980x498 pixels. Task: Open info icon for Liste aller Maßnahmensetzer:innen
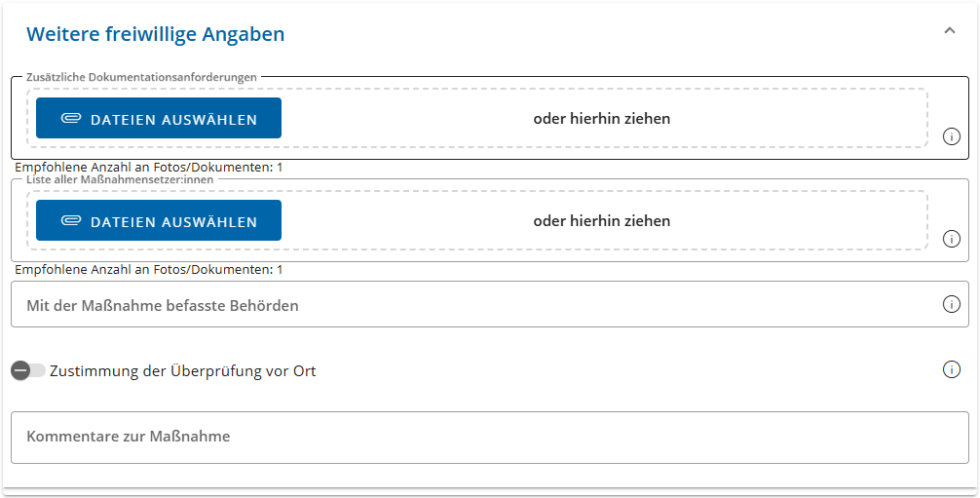pyautogui.click(x=951, y=239)
